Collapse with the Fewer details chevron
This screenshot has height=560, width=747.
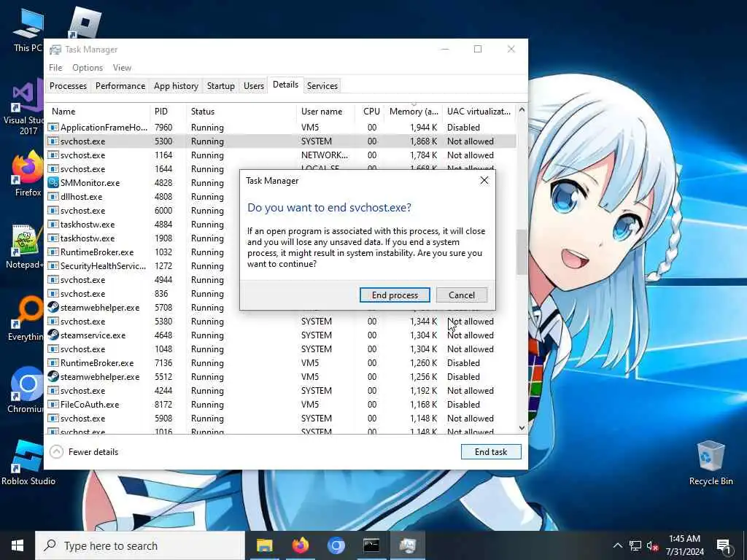pos(56,452)
